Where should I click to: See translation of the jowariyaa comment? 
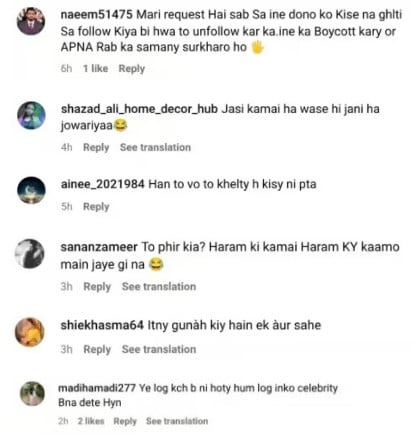click(155, 147)
